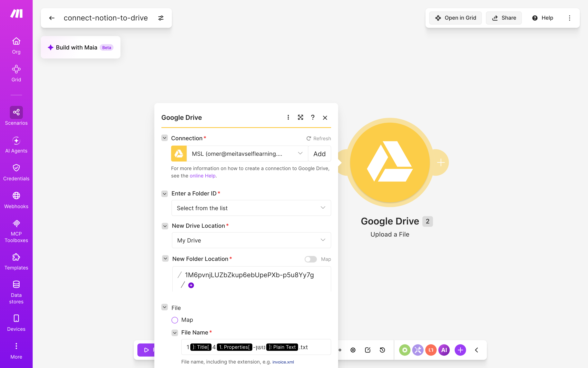Open Devices section
588x368 pixels.
point(16,323)
